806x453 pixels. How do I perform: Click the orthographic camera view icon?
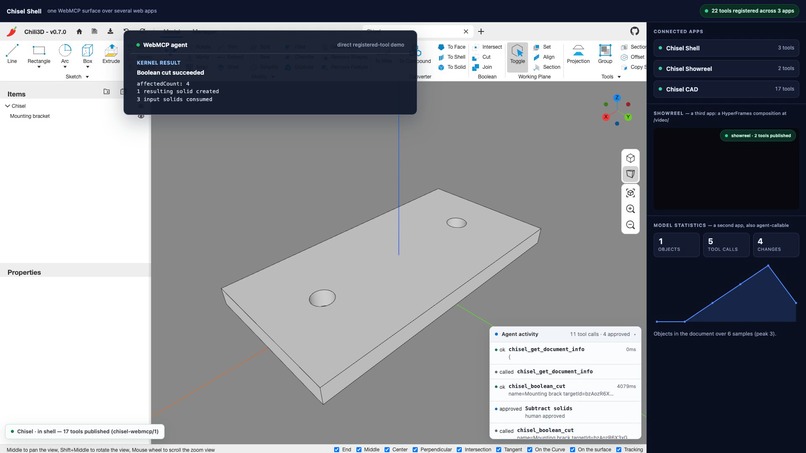point(630,174)
